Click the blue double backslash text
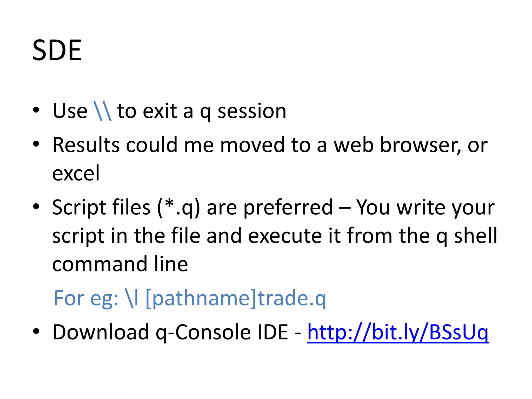This screenshot has height=399, width=532. [x=102, y=111]
